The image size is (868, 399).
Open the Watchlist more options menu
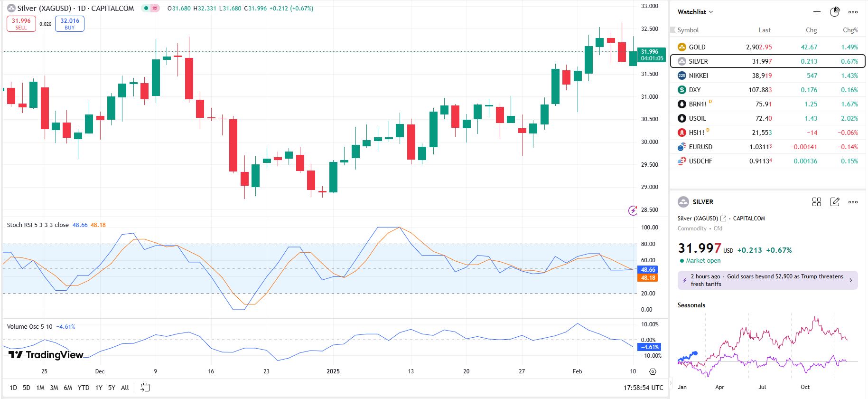pyautogui.click(x=853, y=12)
